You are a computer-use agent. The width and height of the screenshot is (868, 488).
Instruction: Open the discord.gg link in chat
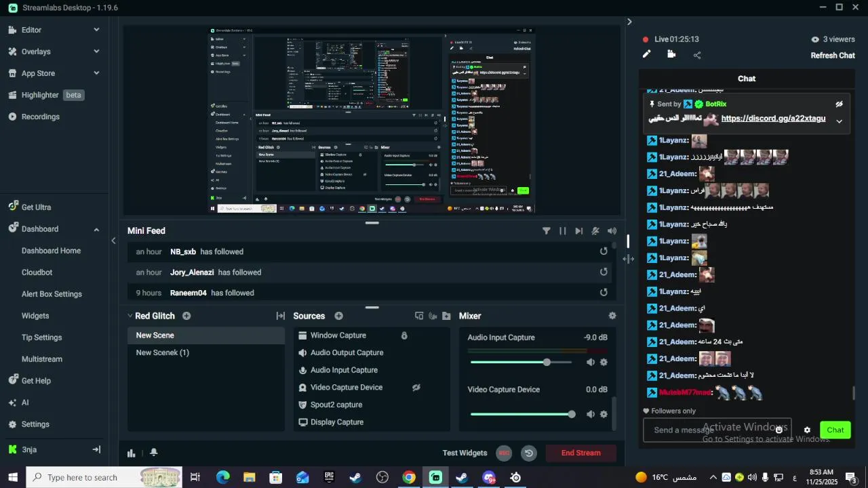pos(773,119)
